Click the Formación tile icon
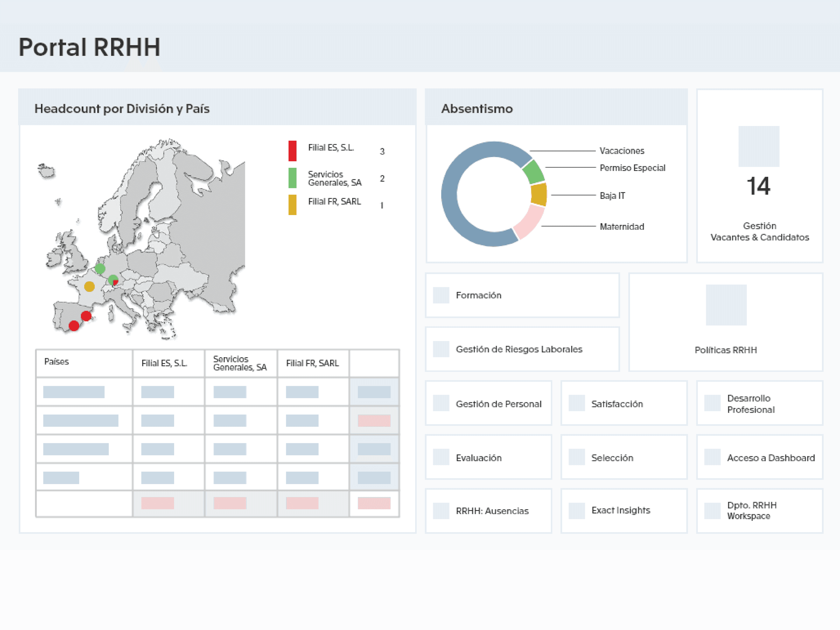The image size is (840, 630). (441, 295)
